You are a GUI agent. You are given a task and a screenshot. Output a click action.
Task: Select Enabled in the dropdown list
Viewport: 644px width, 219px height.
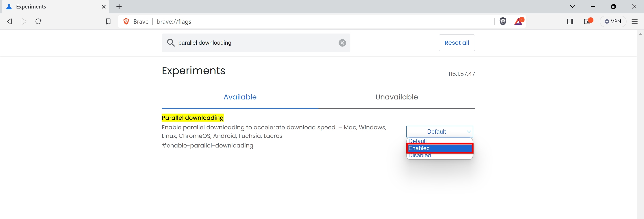[439, 148]
